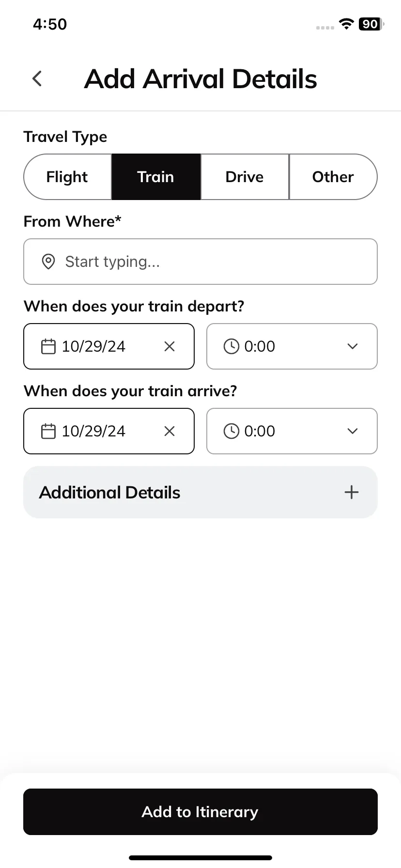
Task: Focus the From Where start typing field
Action: [x=200, y=262]
